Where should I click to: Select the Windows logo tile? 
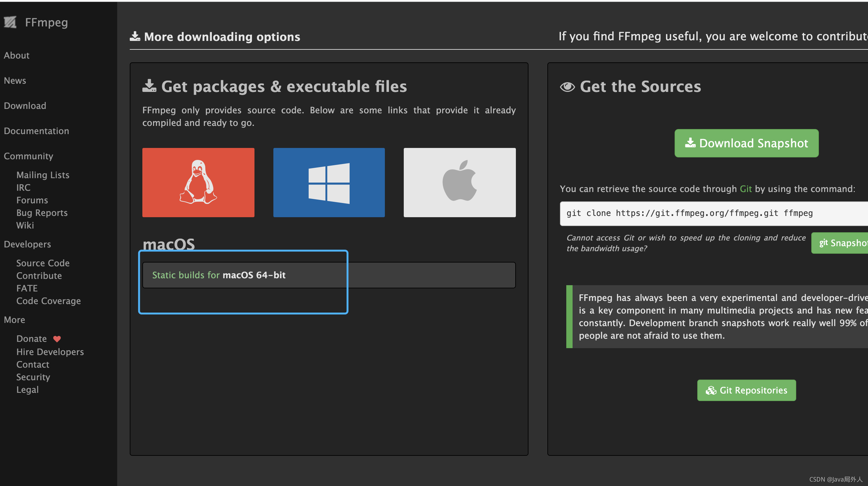pos(329,182)
